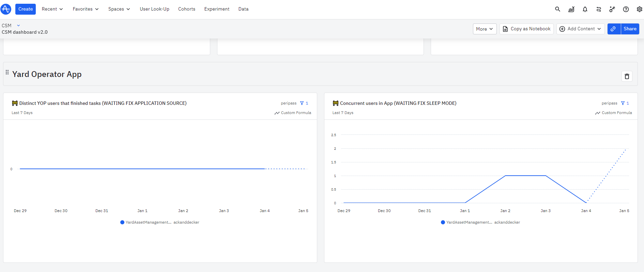Click the Create button
This screenshot has width=644, height=272.
26,9
